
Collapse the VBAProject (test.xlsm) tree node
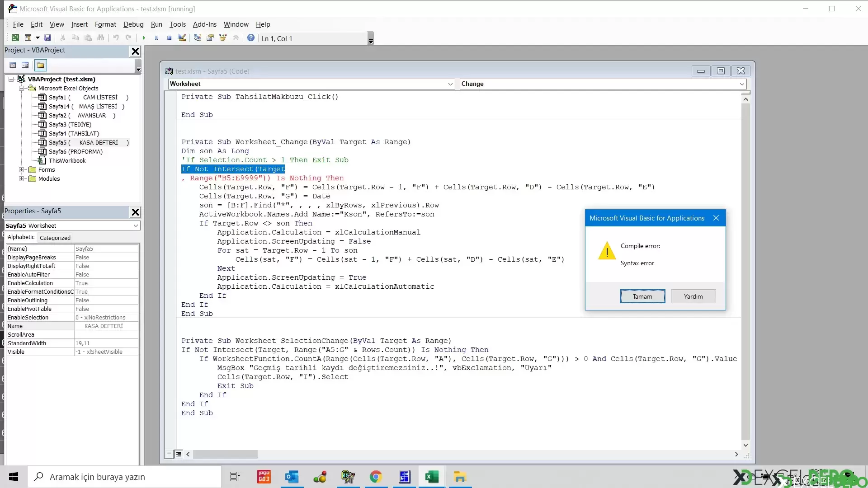coord(11,79)
